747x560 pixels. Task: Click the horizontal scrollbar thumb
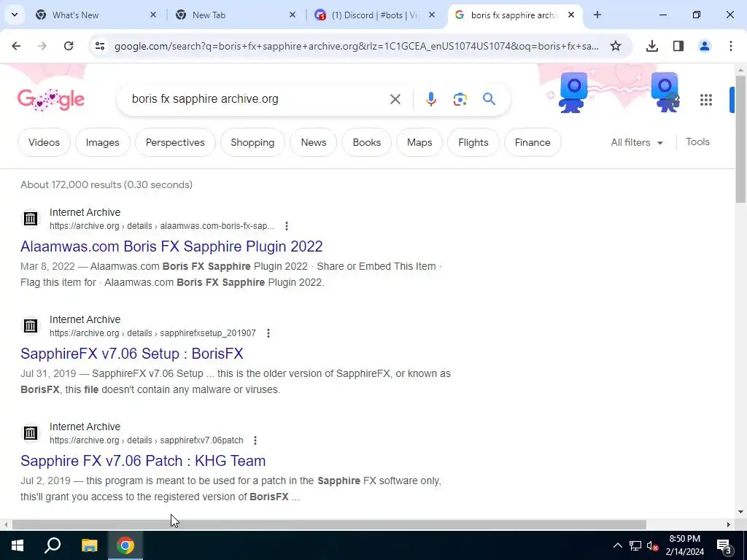(x=329, y=524)
